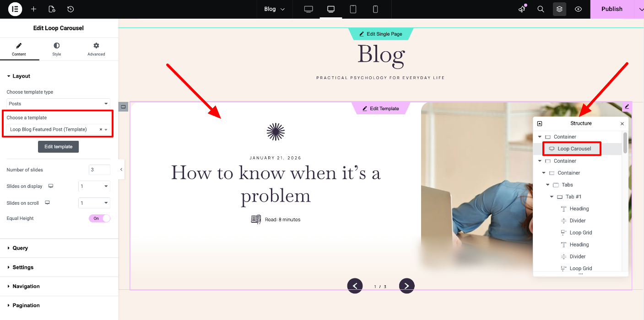Open the Elementor logo menu
644x320 pixels.
(15, 9)
